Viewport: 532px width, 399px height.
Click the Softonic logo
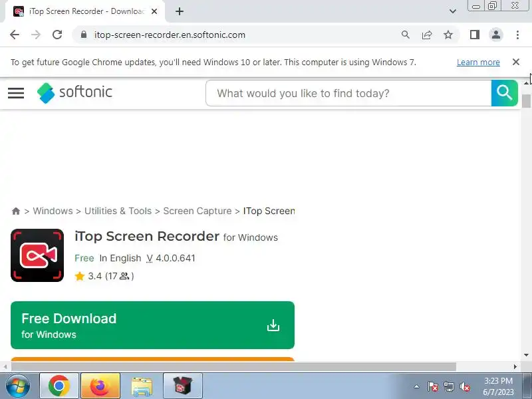pyautogui.click(x=74, y=92)
